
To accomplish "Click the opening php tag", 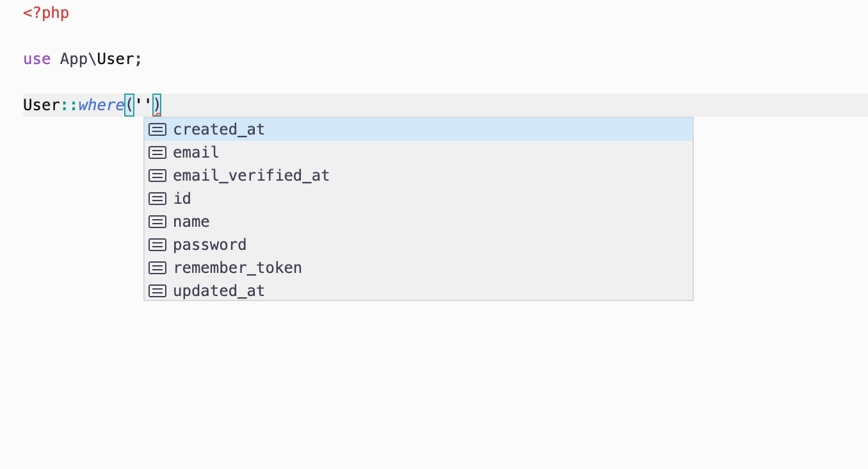I will (46, 13).
